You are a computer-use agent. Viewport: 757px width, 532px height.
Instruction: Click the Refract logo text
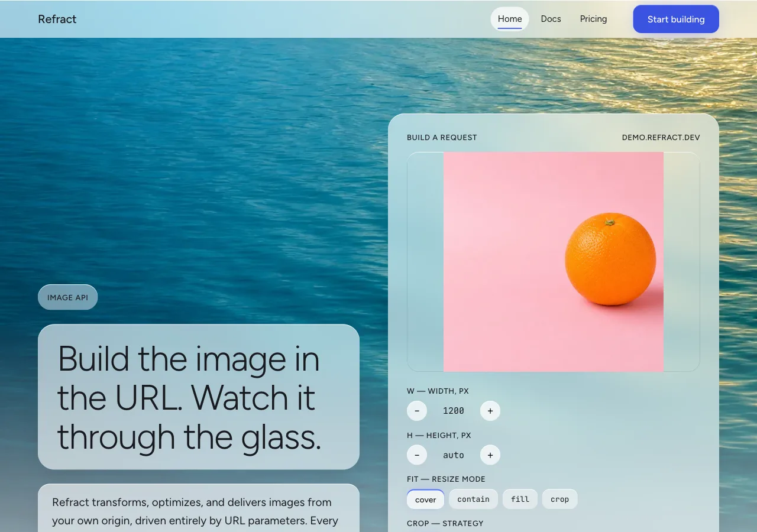point(57,19)
